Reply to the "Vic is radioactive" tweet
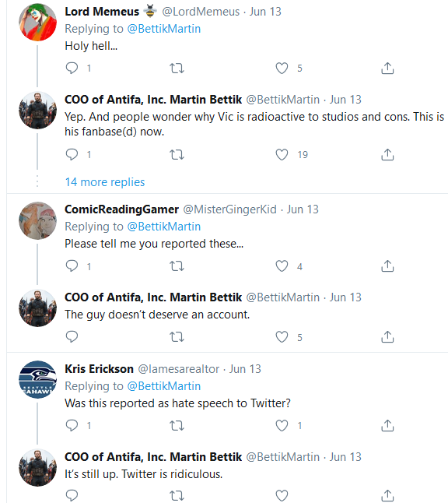 [x=72, y=155]
